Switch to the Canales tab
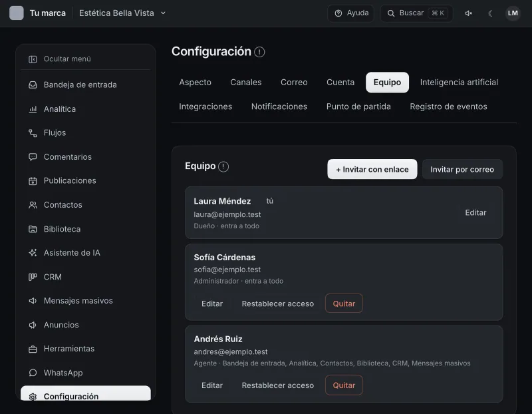The height and width of the screenshot is (414, 532). [246, 82]
